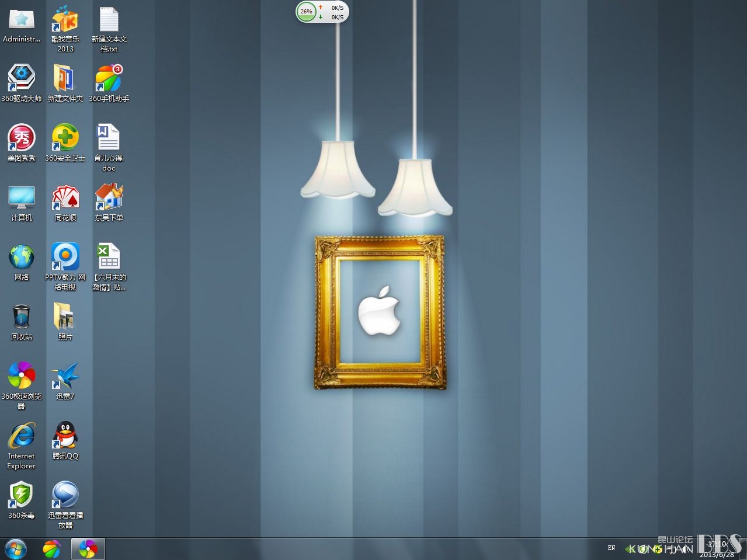Select the 腾讯QQ penguin shortcut
747x560 pixels.
pos(65,441)
